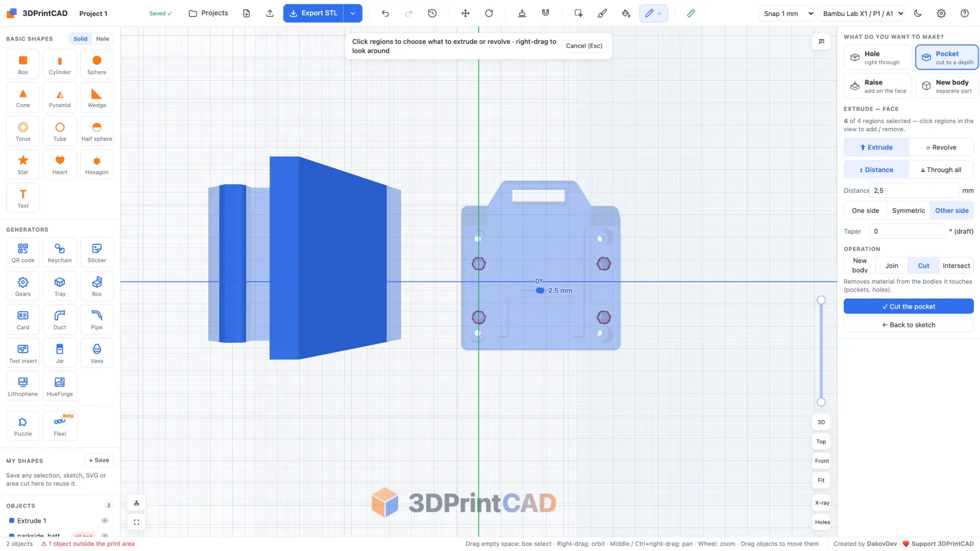
Task: Open the Projects menu
Action: pos(208,13)
